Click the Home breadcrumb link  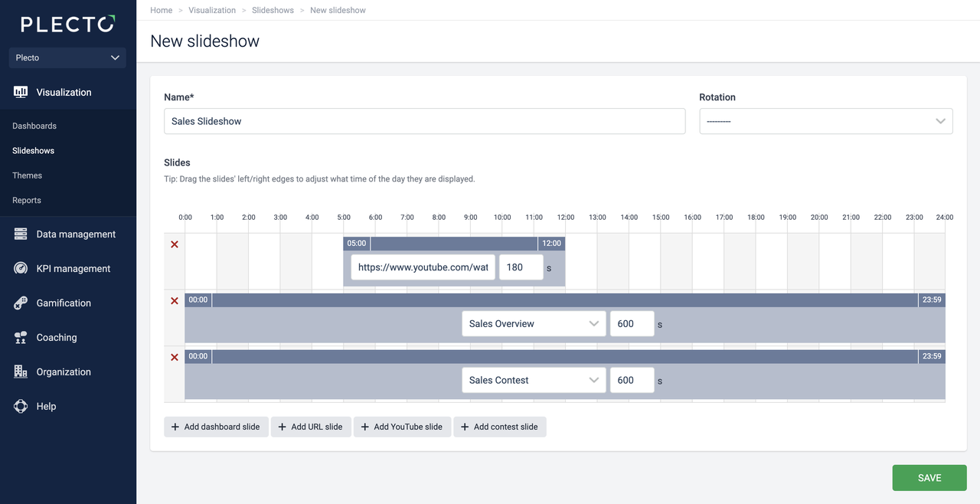pyautogui.click(x=162, y=10)
